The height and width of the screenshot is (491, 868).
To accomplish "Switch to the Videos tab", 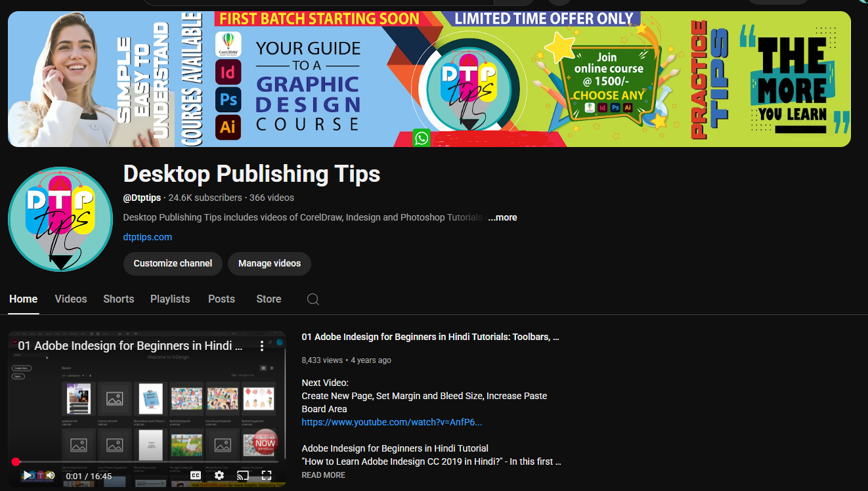I will point(71,299).
